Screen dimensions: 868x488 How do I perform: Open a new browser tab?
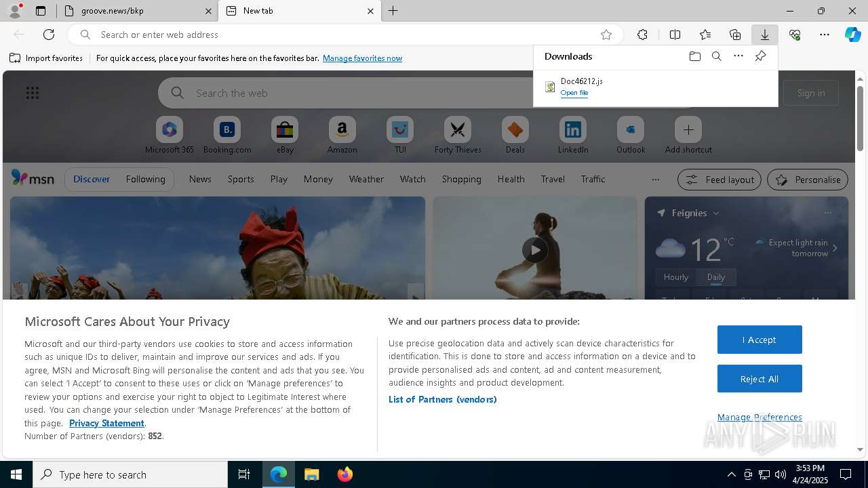[x=393, y=11]
